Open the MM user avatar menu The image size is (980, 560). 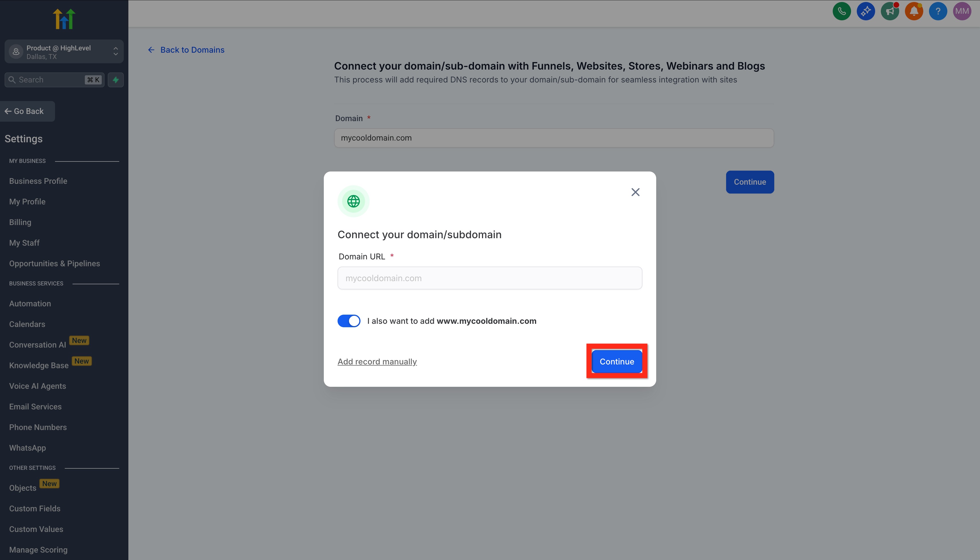(962, 11)
